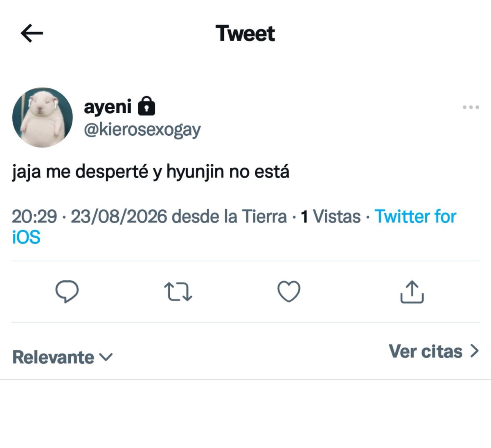Select the tweet text about hyunjin
This screenshot has width=491, height=448.
pos(151,172)
